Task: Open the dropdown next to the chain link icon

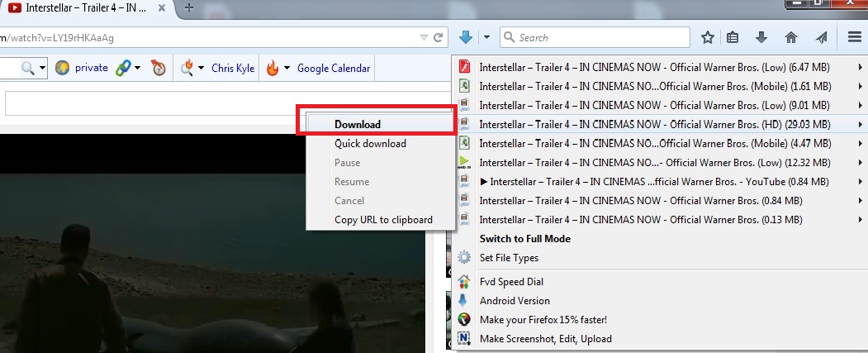Action: click(x=137, y=68)
